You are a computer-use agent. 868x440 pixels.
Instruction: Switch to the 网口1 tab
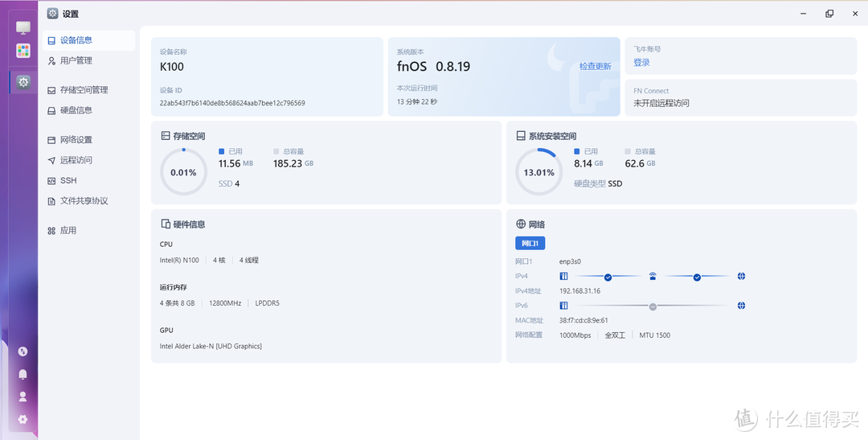click(x=530, y=243)
